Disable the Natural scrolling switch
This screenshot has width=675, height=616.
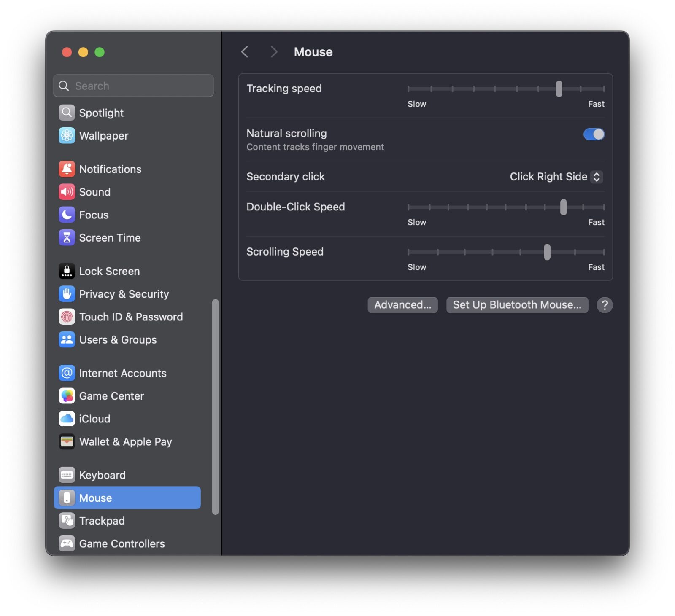[594, 134]
